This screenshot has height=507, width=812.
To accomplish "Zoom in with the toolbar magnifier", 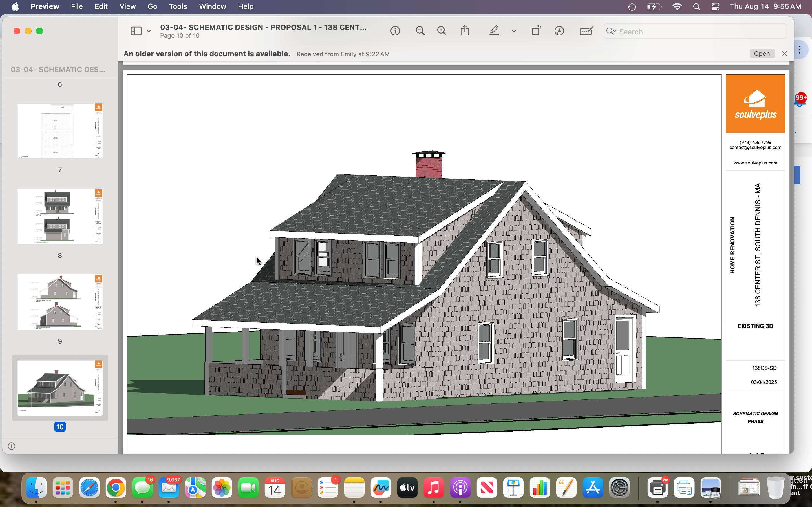I will 442,31.
